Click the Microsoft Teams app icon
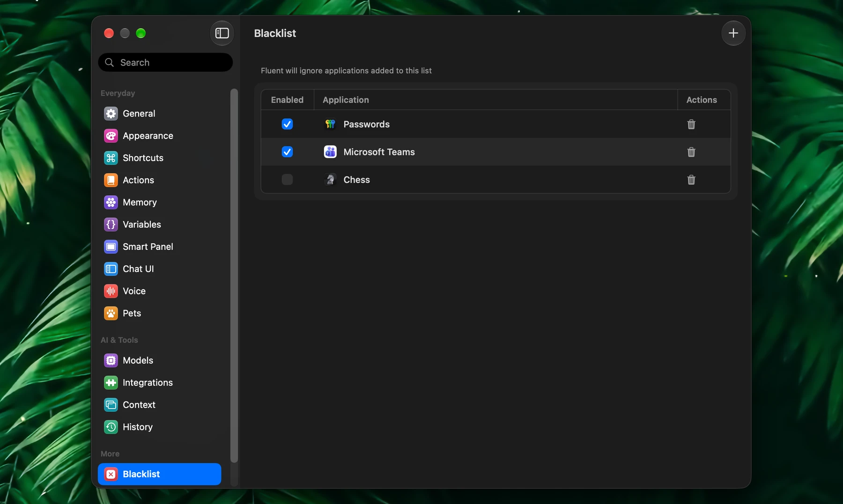Image resolution: width=843 pixels, height=504 pixels. pos(330,152)
